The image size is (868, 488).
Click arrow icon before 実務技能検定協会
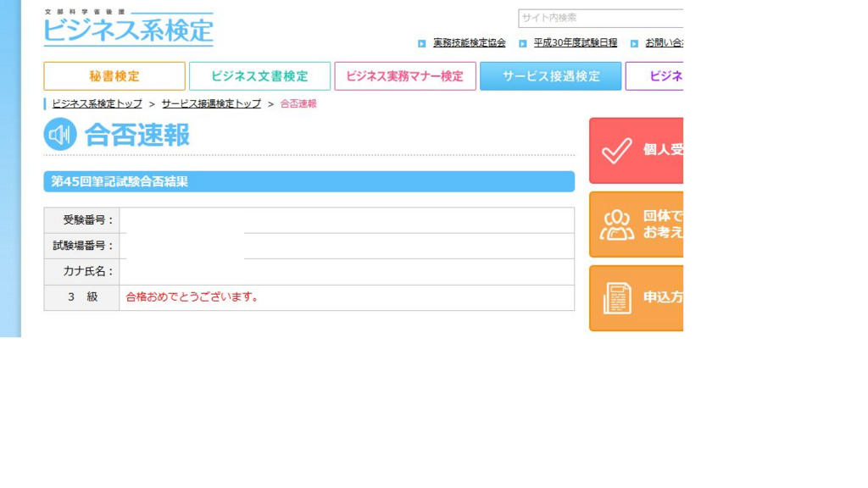[422, 43]
